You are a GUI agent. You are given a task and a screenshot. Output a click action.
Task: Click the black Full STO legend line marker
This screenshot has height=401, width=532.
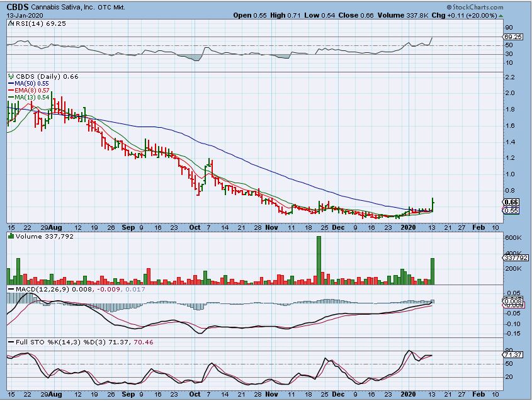coord(11,342)
